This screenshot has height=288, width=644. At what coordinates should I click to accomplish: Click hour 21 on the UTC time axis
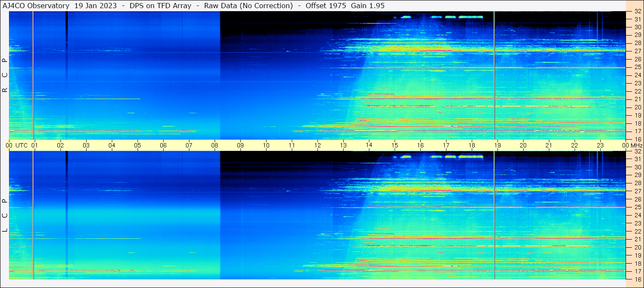[549, 145]
